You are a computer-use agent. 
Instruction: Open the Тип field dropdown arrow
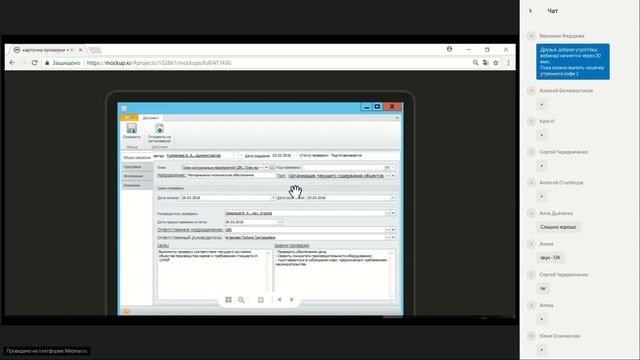393,176
